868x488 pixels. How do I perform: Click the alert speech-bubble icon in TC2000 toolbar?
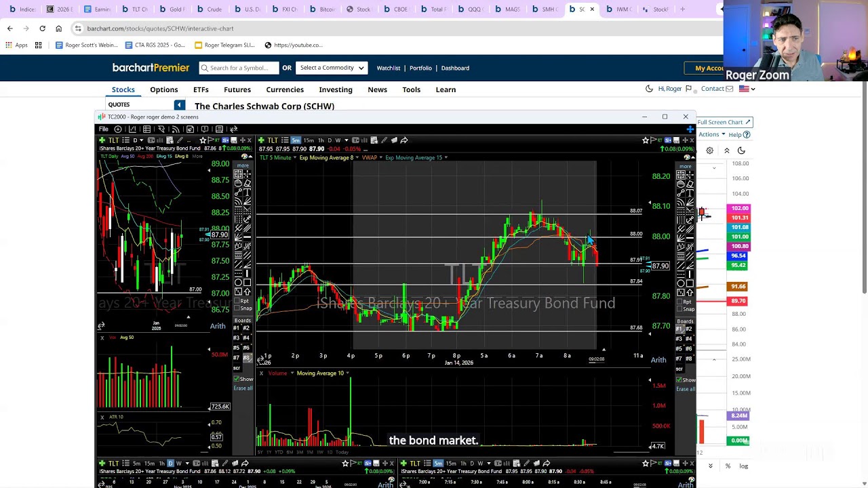point(205,129)
